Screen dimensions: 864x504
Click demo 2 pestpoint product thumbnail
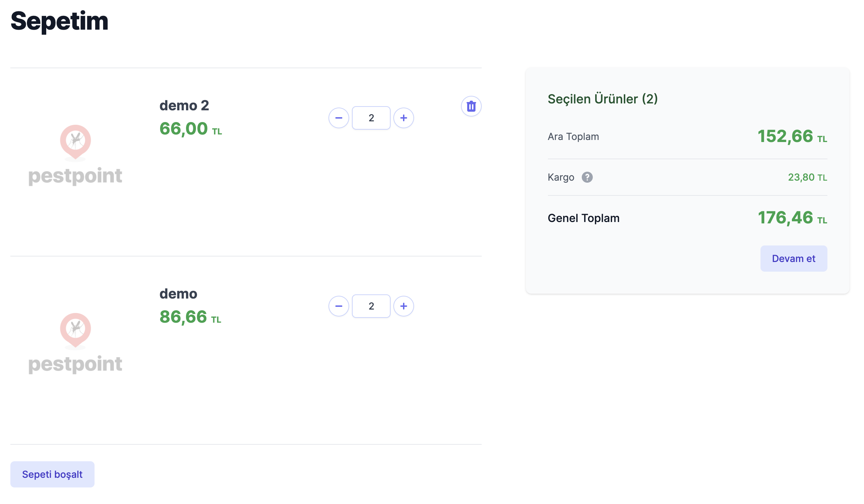75,155
